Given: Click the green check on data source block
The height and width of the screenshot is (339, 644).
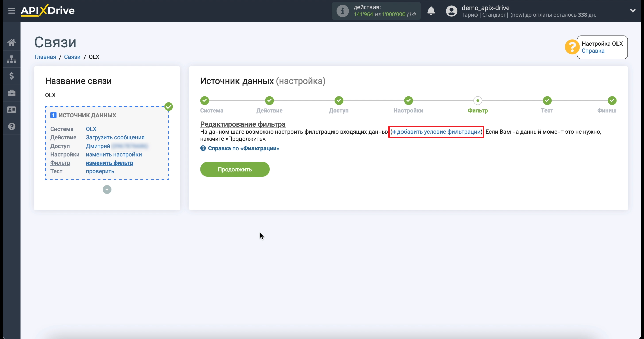Looking at the screenshot, I should (169, 107).
